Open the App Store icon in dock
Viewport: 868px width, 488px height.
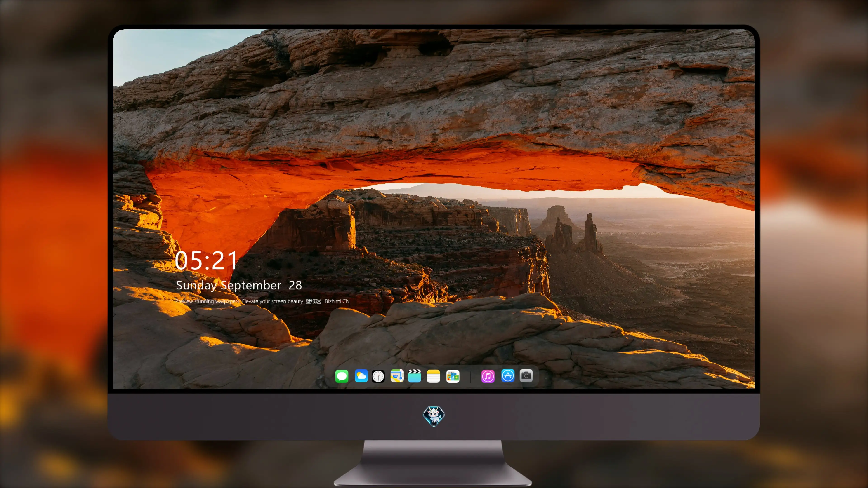point(508,375)
